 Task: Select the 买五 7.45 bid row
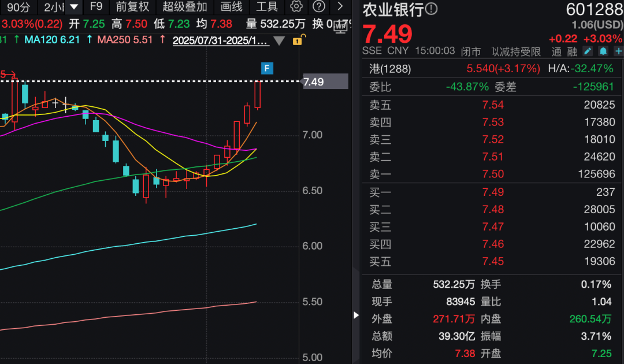click(x=492, y=261)
